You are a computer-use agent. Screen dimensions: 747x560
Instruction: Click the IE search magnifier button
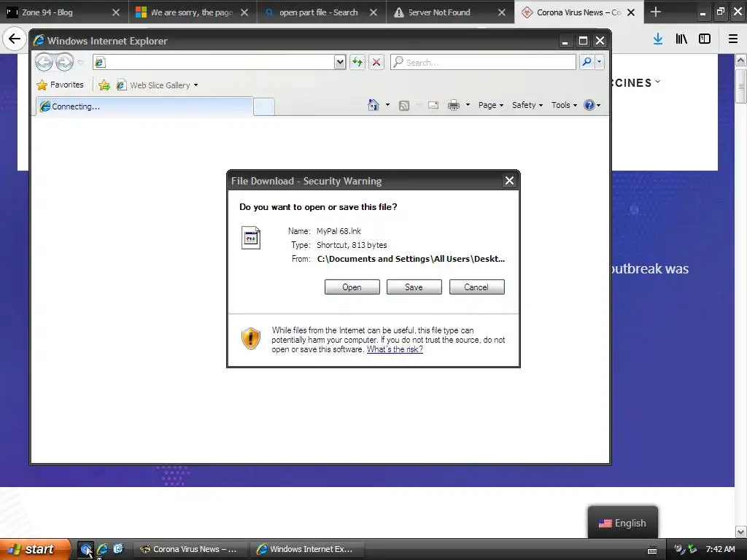(587, 62)
